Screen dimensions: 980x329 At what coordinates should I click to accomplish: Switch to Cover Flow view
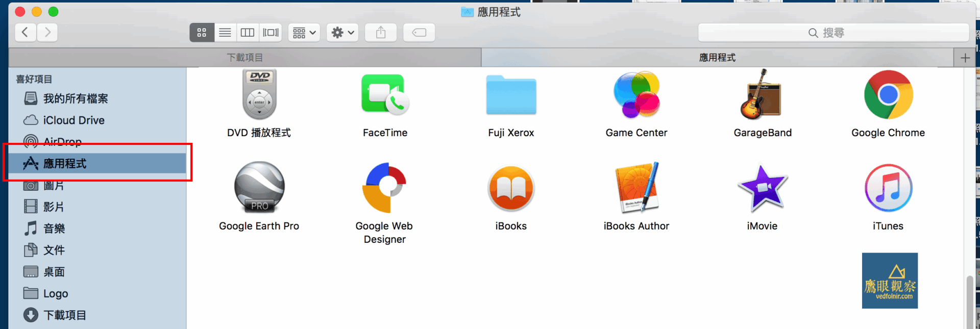click(x=271, y=33)
